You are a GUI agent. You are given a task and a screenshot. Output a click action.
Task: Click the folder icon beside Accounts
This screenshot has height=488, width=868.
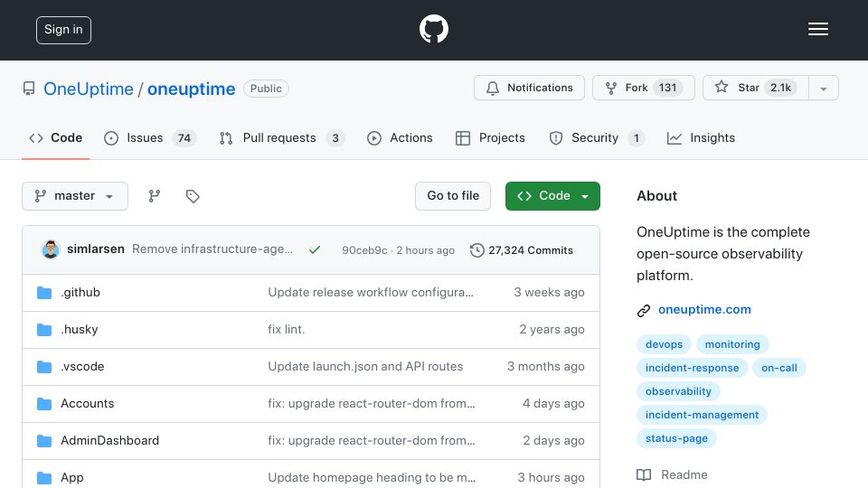pos(44,404)
